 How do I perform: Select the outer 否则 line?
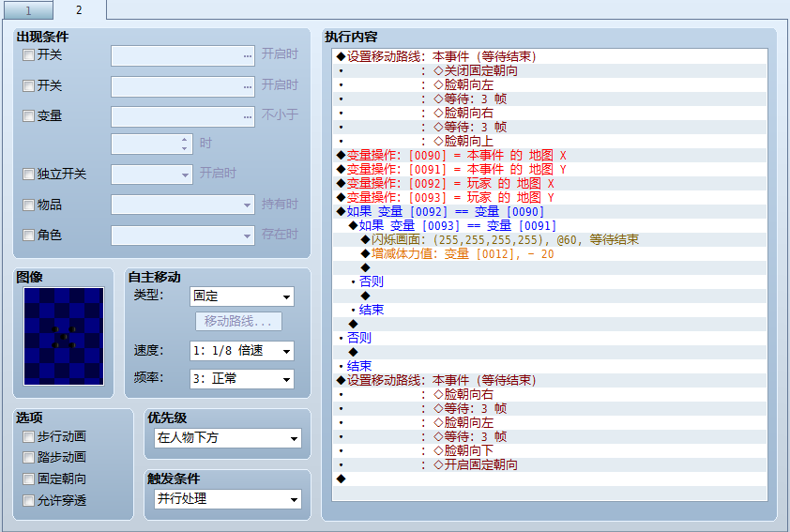[x=550, y=338]
